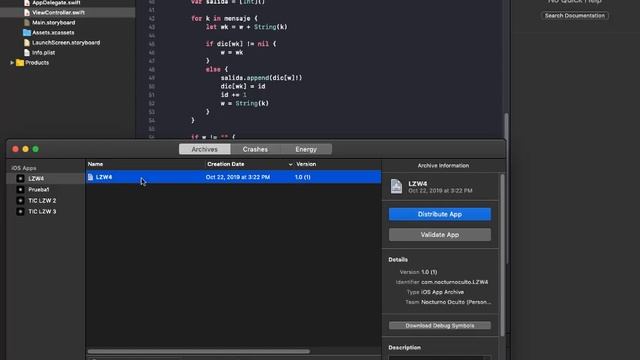Viewport: 640px width, 360px height.
Task: Select LaunchScreen.storyboard in the navigator
Action: coord(66,42)
